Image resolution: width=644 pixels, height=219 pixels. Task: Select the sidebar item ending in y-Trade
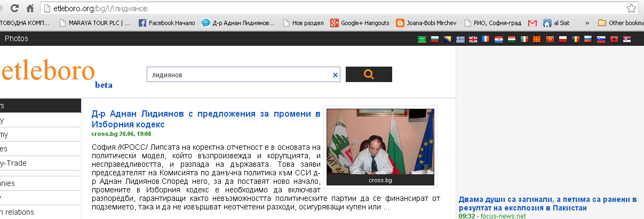tap(41, 163)
